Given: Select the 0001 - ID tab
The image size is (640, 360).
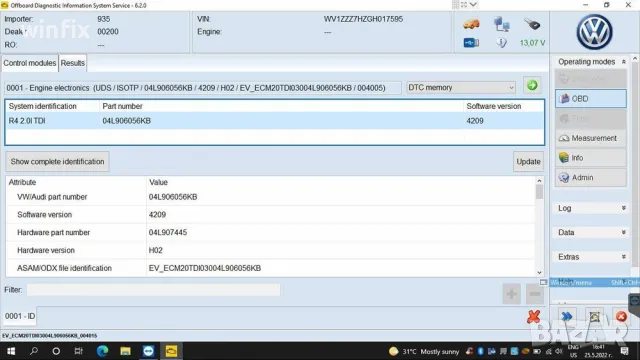Looking at the screenshot, I should coord(20,316).
